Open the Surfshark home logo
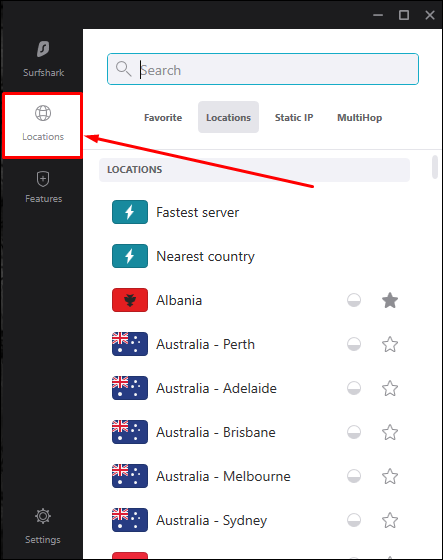The image size is (443, 560). click(43, 49)
